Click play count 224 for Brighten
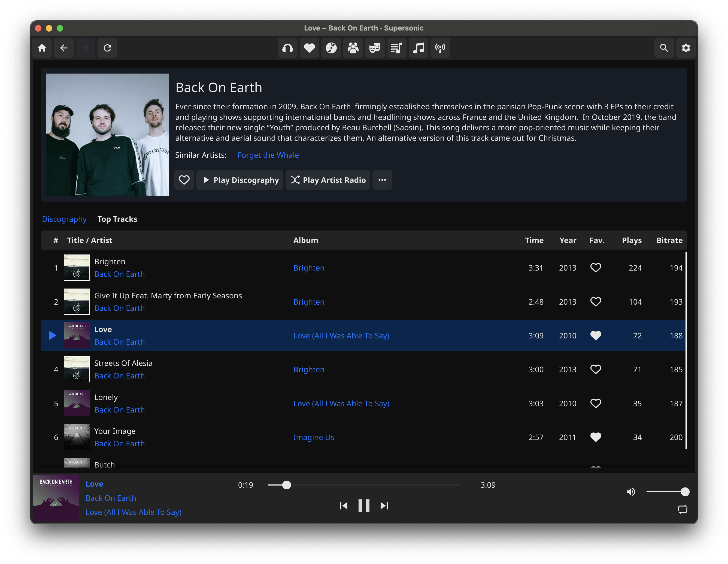Viewport: 728px width, 564px height. click(635, 268)
